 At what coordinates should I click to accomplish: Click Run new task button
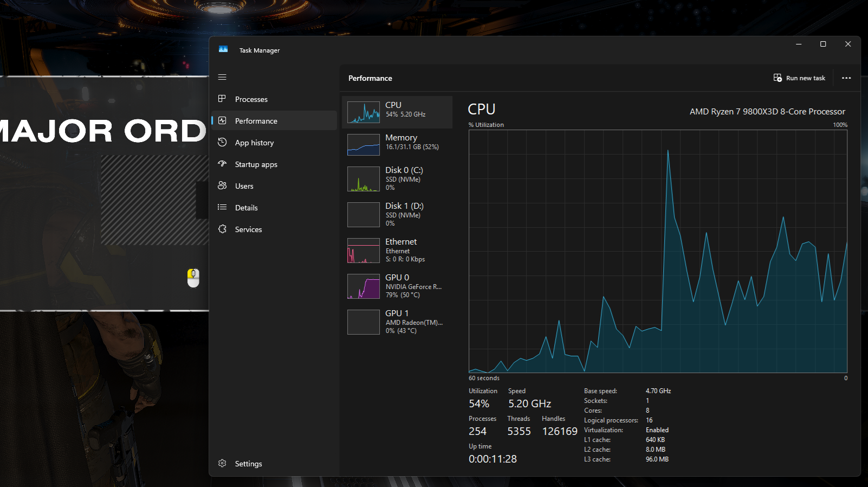click(799, 78)
